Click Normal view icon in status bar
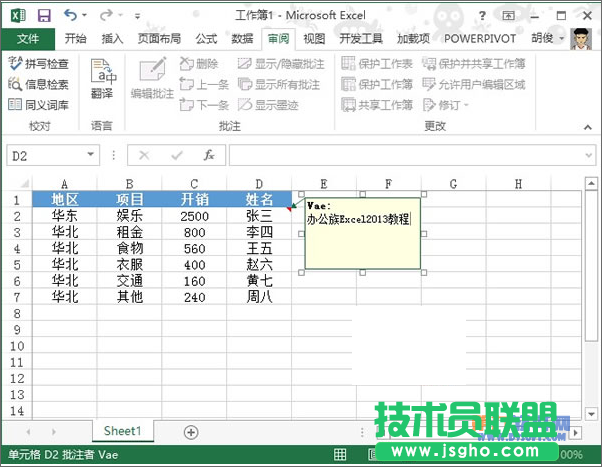Viewport: 602px width, 467px height. 340,455
